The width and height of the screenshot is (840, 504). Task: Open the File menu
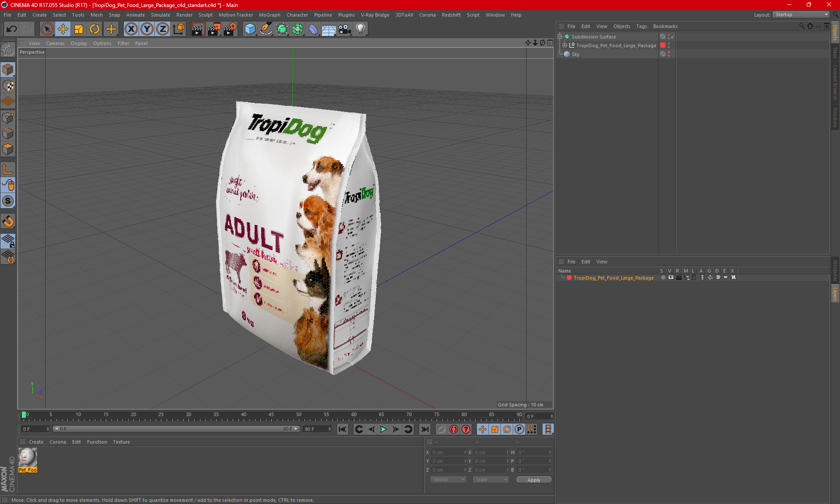[7, 15]
